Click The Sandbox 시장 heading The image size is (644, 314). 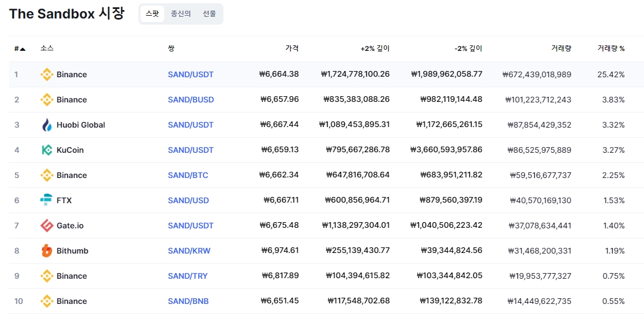(66, 13)
